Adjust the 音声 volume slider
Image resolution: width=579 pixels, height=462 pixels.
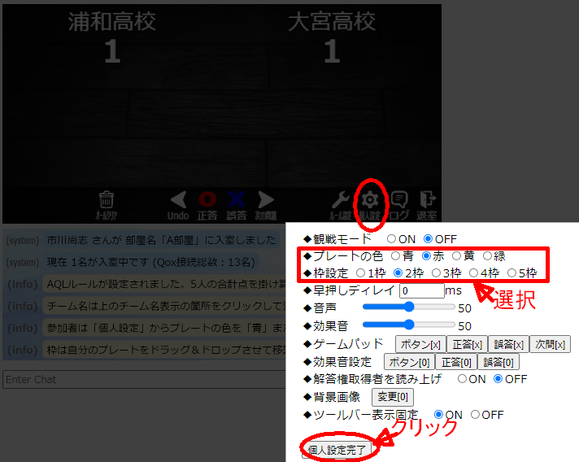(x=409, y=307)
